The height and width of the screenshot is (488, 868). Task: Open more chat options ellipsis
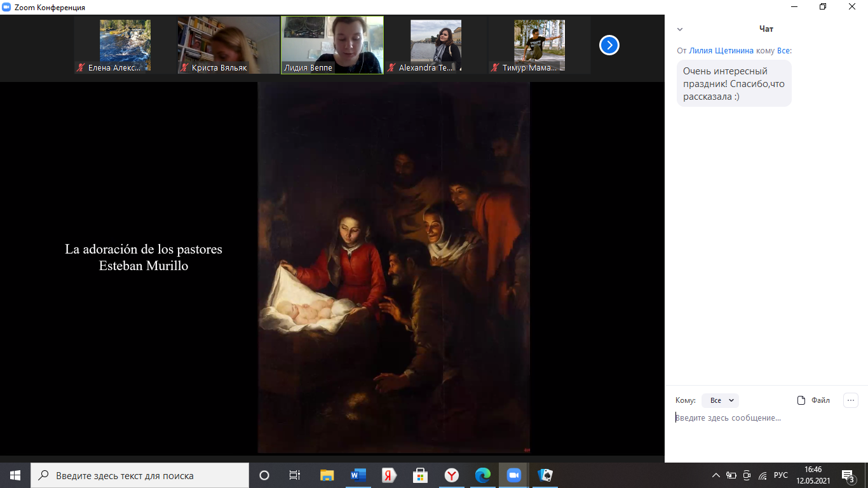click(850, 400)
